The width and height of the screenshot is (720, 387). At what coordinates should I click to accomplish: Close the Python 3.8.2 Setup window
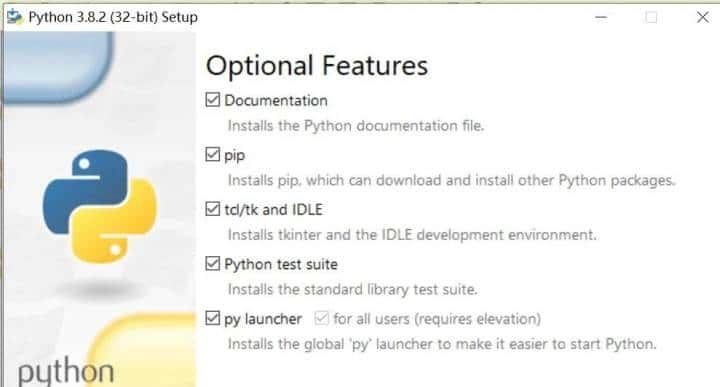pyautogui.click(x=703, y=17)
